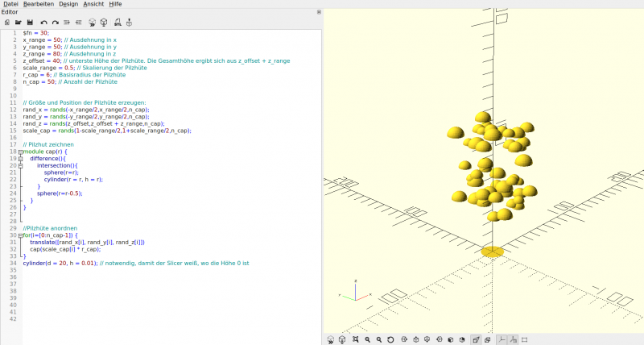
Task: Open the Datei menu
Action: pyautogui.click(x=10, y=4)
